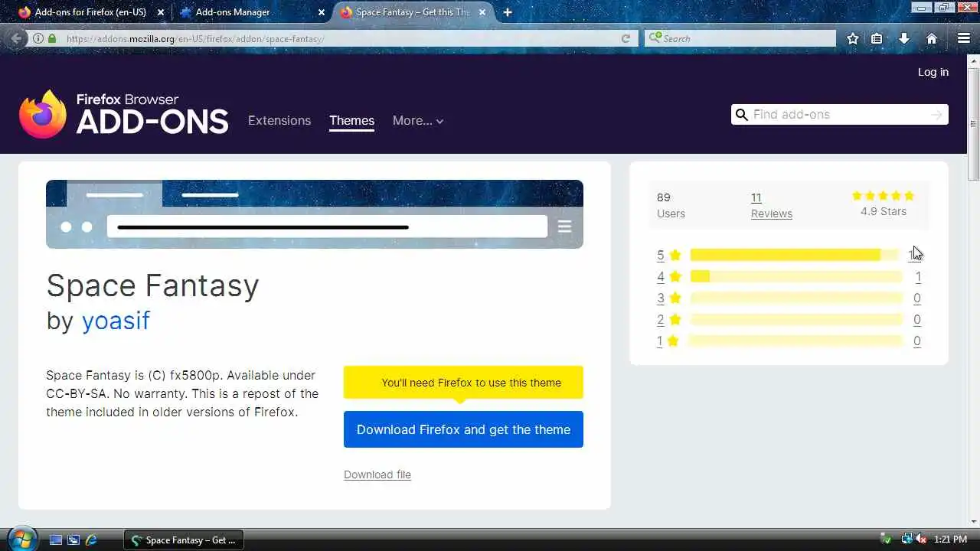The width and height of the screenshot is (980, 551).
Task: Close the Add-ons for Firefox (en-US) tab
Action: tap(161, 12)
